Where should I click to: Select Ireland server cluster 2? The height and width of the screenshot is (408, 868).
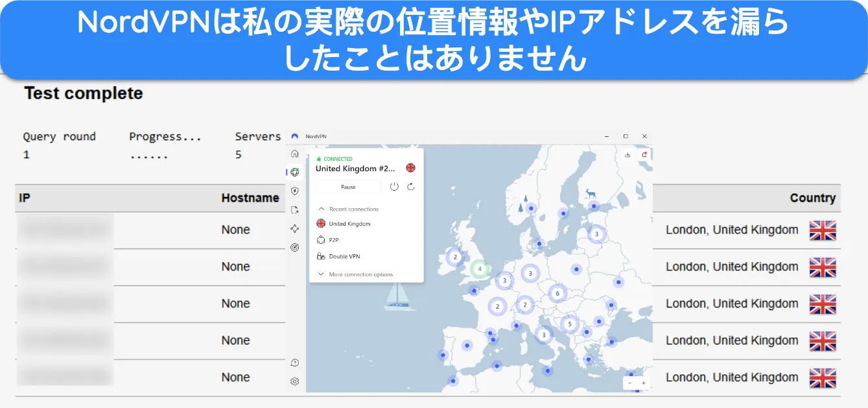point(455,257)
